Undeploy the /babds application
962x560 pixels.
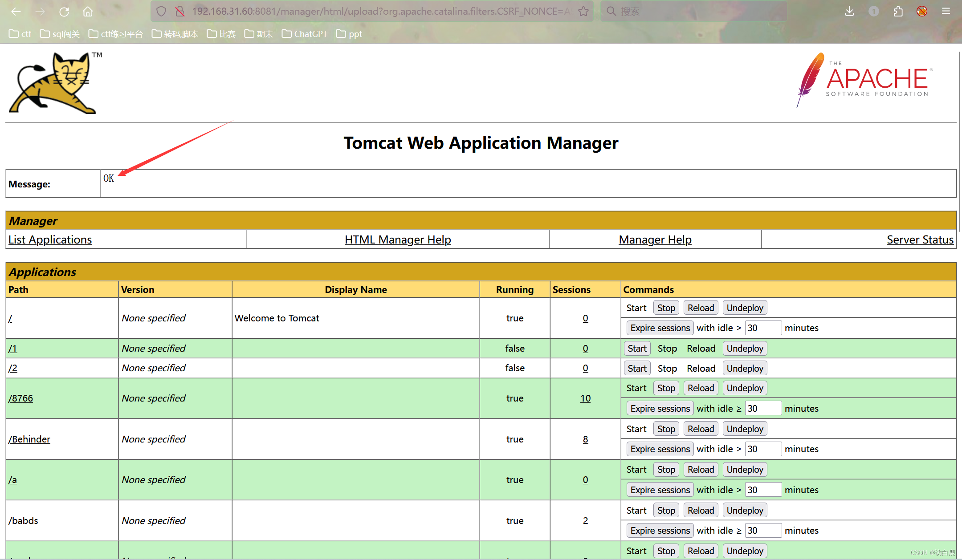pyautogui.click(x=744, y=510)
